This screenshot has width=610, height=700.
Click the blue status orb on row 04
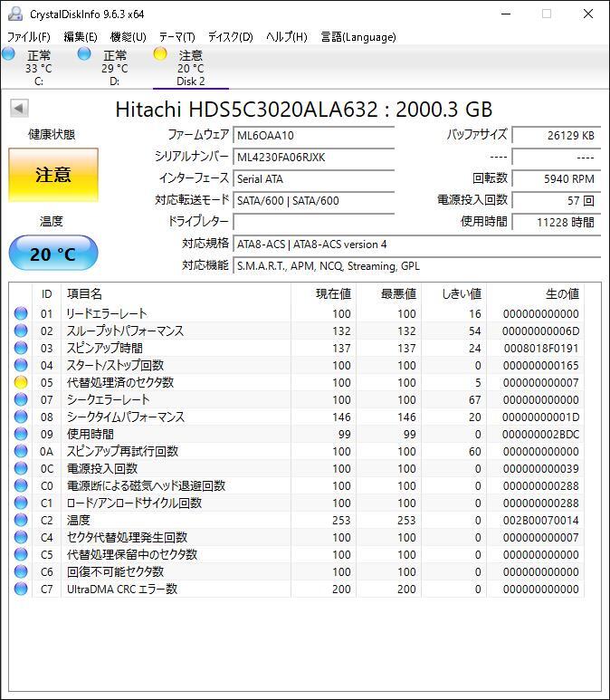pyautogui.click(x=21, y=365)
